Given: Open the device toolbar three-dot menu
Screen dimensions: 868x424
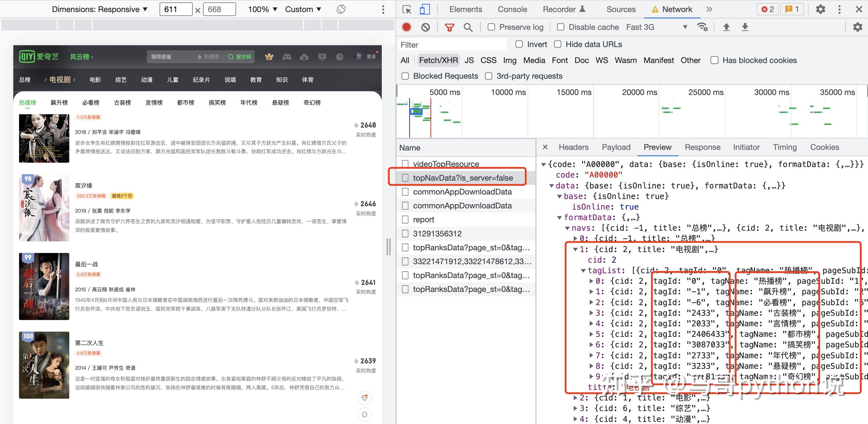Looking at the screenshot, I should [383, 9].
